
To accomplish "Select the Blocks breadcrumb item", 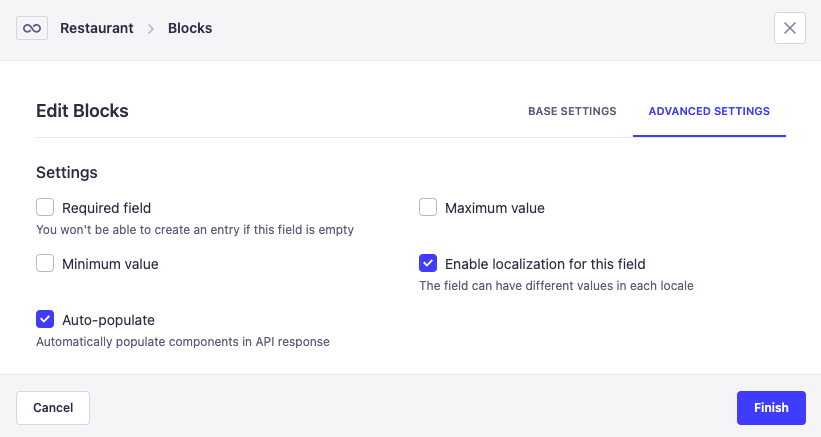I will (x=190, y=28).
